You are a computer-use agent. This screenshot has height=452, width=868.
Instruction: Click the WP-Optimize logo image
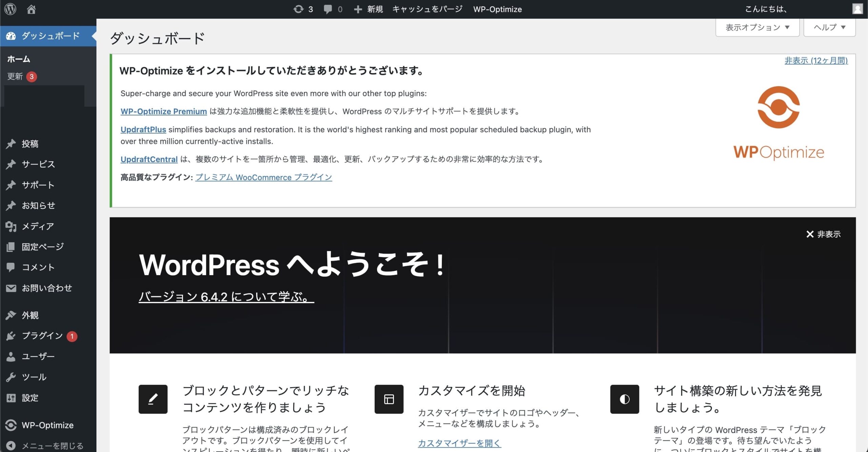coord(779,123)
